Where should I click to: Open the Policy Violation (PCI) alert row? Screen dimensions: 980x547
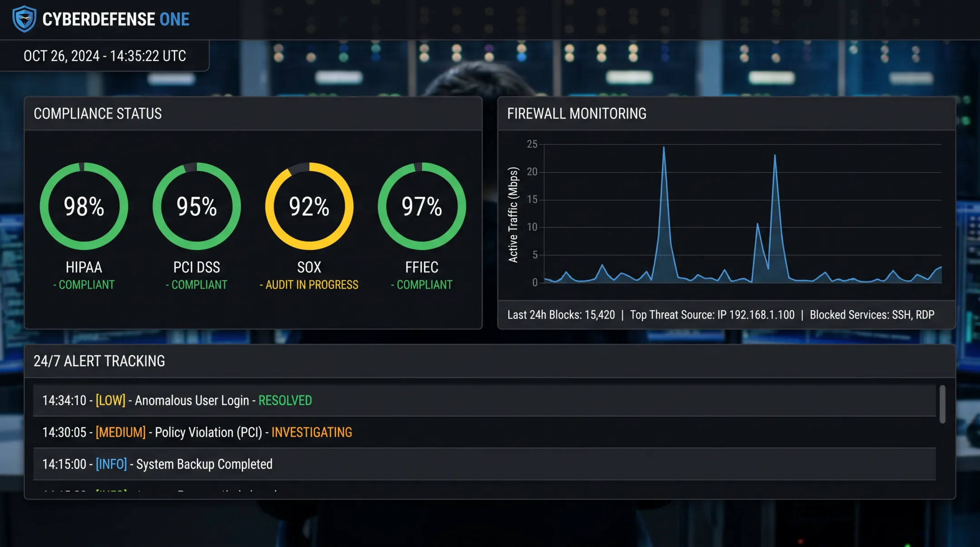(x=484, y=432)
